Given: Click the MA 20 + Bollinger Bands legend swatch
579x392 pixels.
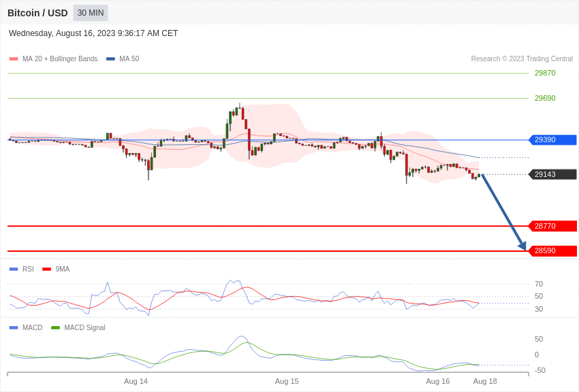Looking at the screenshot, I should coord(14,59).
